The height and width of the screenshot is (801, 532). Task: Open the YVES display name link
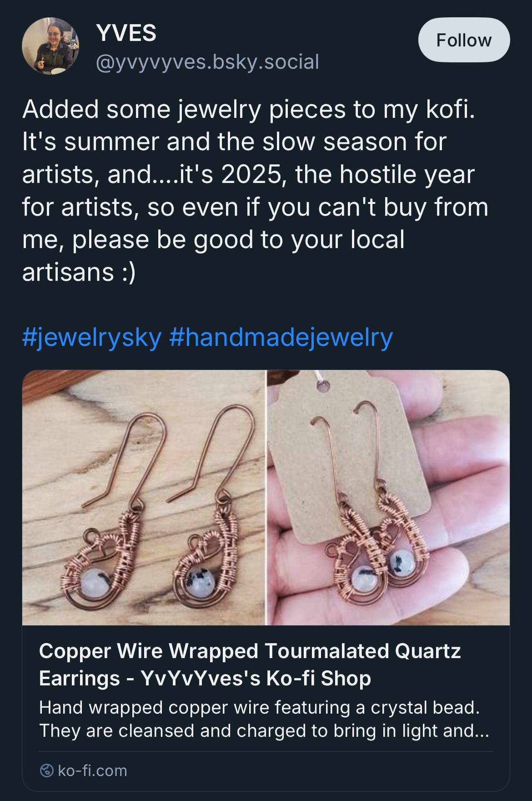pos(126,33)
